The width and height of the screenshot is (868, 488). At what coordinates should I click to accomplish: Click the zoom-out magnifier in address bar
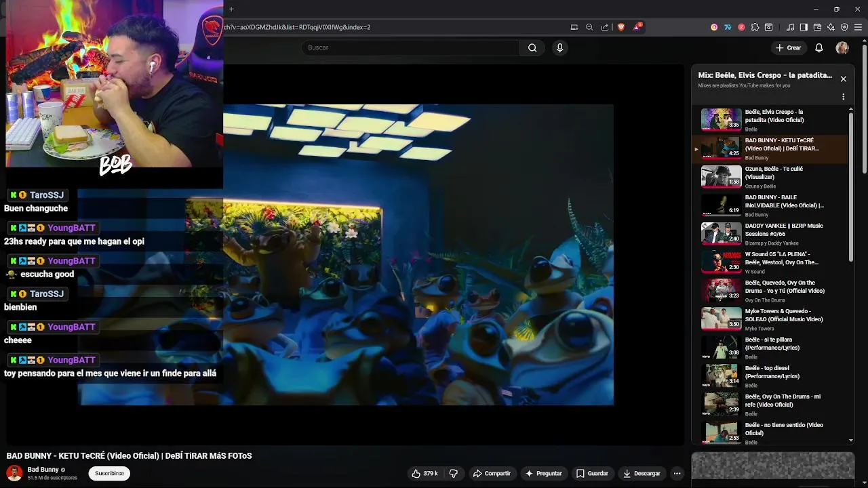[x=589, y=27]
